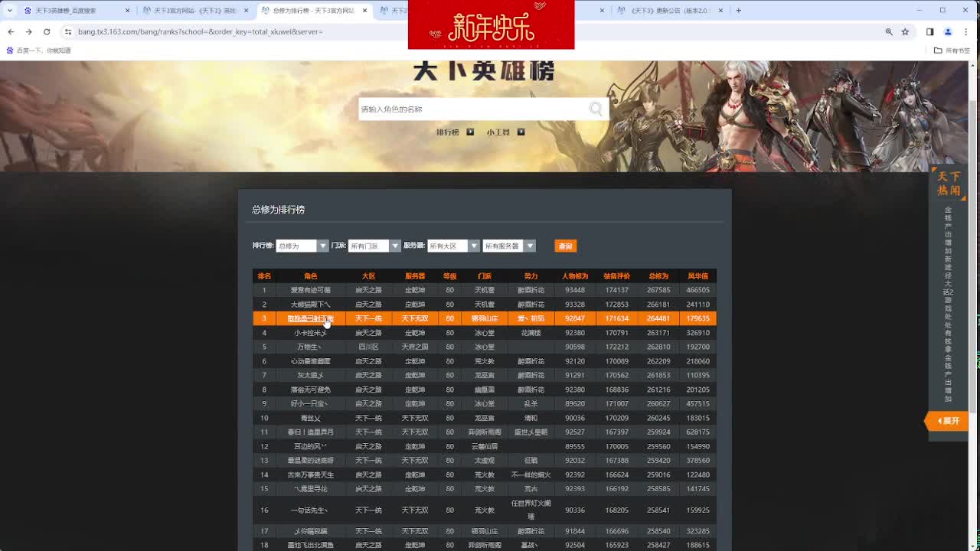This screenshot has width=980, height=551.
Task: Click the 人物修为 column header
Action: (x=574, y=276)
